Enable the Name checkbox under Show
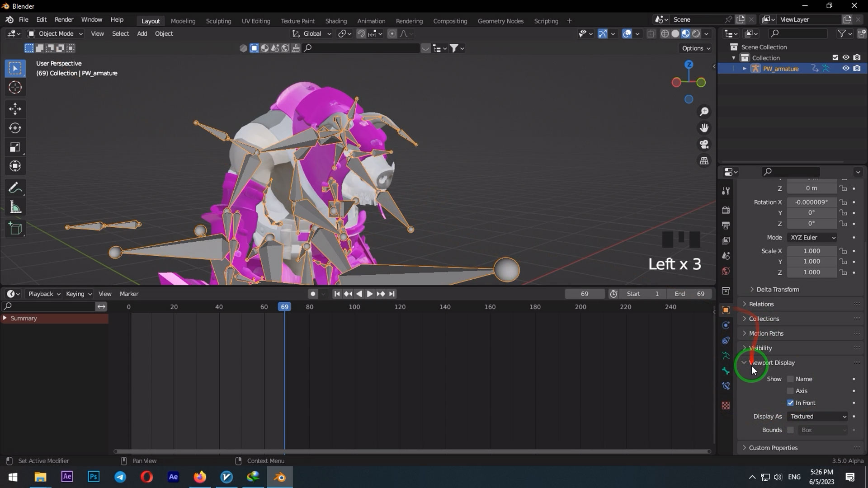The height and width of the screenshot is (488, 868). tap(790, 379)
